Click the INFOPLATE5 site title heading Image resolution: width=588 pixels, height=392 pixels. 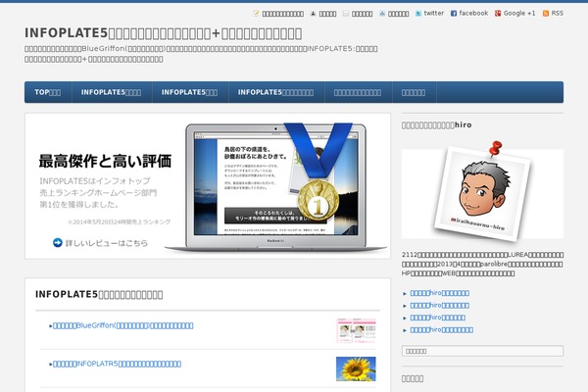click(163, 33)
